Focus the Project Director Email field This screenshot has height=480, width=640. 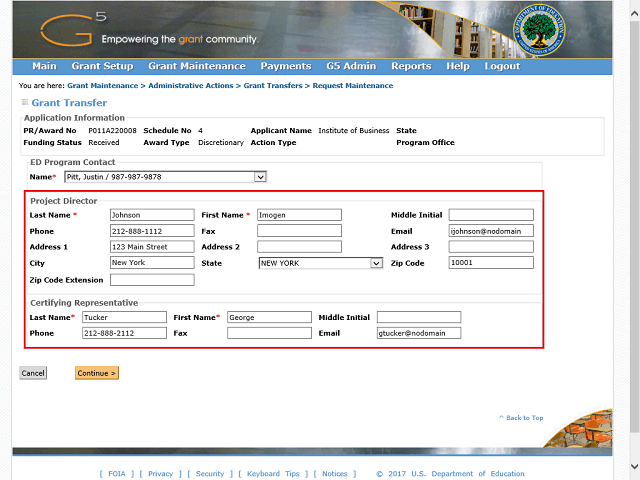(x=491, y=231)
